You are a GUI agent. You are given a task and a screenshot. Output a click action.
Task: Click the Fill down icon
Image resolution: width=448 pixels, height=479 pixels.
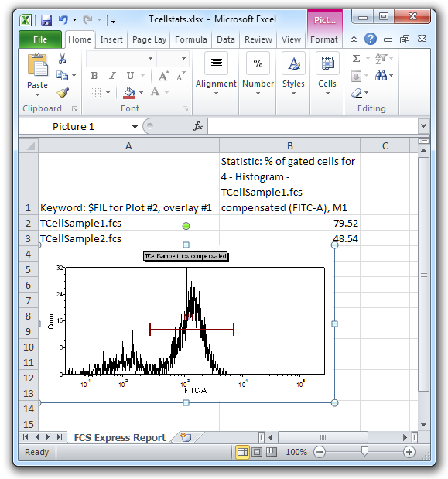point(356,76)
